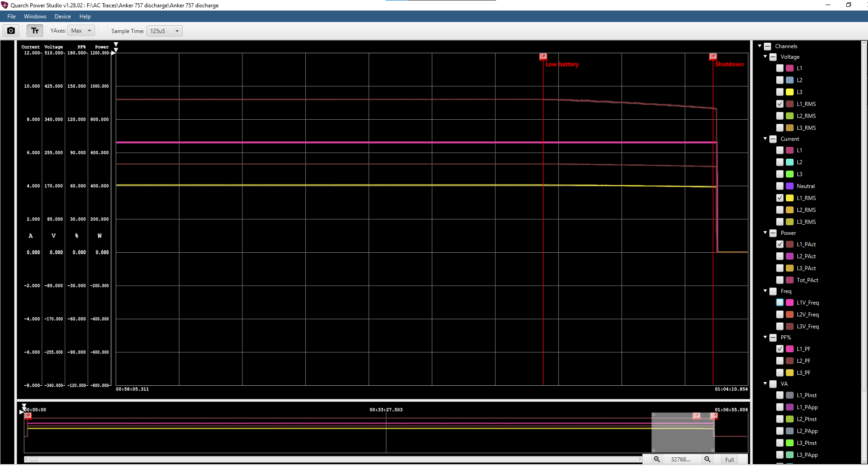Check the Voltage L1 channel checkbox
Image resolution: width=868 pixels, height=466 pixels.
click(x=780, y=68)
